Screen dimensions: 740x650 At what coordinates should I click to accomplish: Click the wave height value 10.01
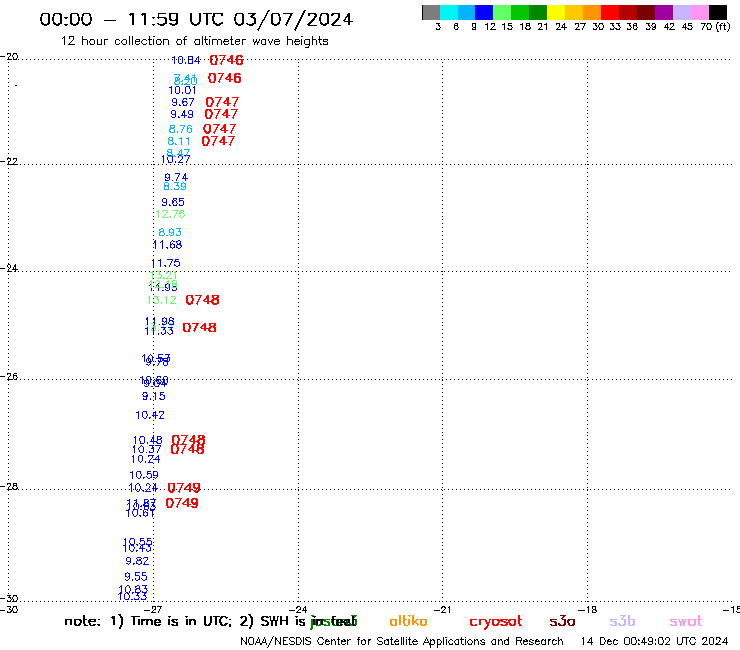tap(182, 90)
